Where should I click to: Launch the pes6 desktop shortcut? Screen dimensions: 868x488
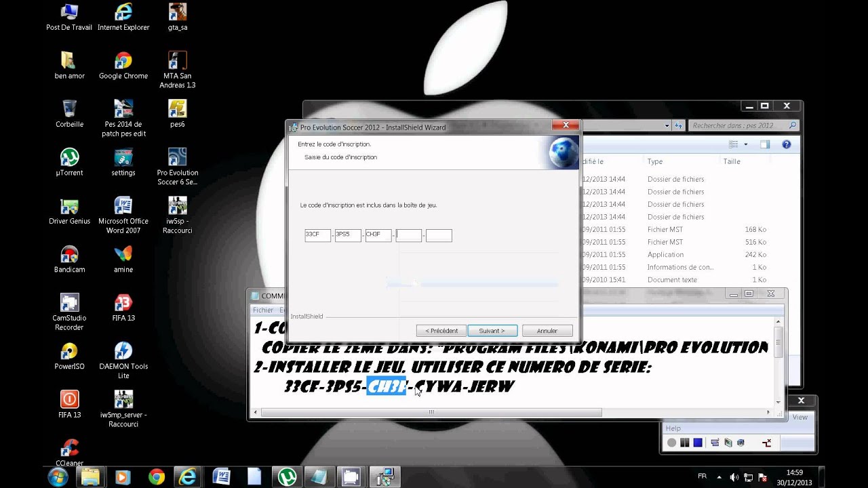[x=178, y=114]
